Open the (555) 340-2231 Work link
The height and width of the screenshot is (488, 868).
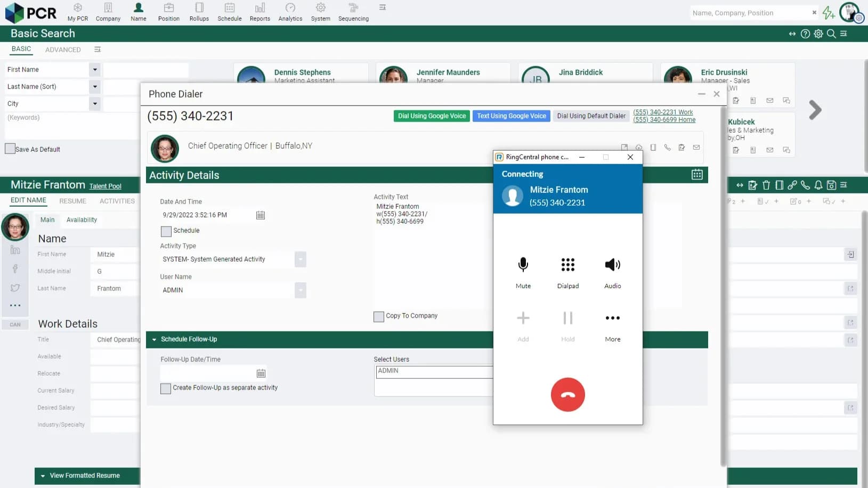tap(663, 112)
